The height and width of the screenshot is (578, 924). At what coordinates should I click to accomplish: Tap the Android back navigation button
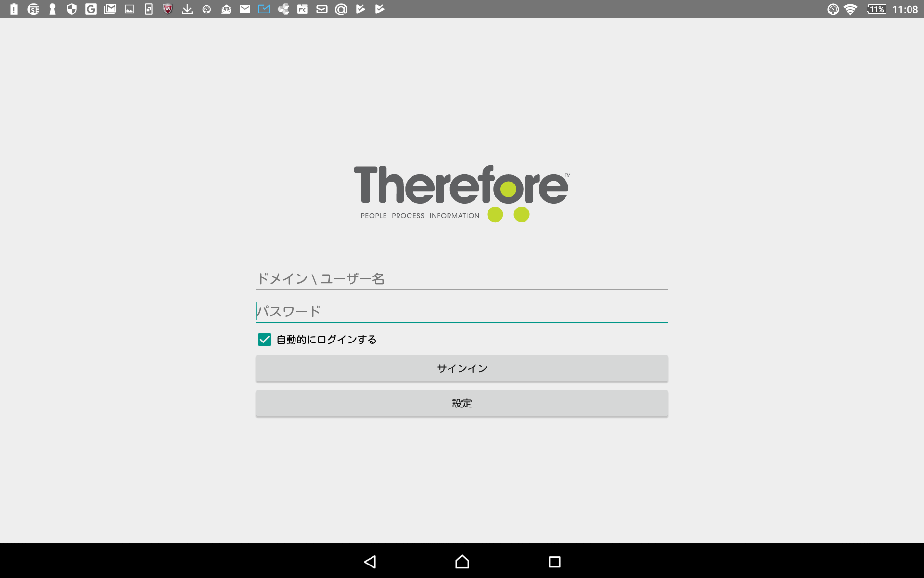[370, 562]
